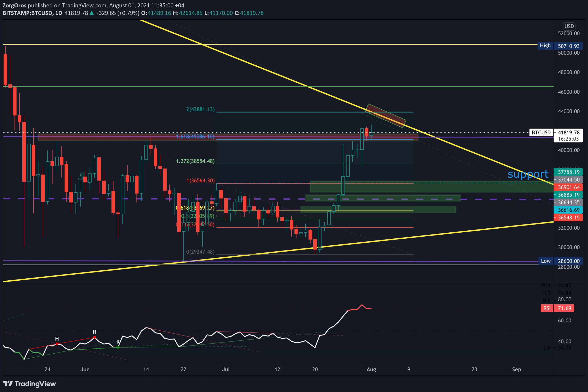This screenshot has width=588, height=392.
Task: Click the blue 'support' text annotation
Action: click(528, 174)
